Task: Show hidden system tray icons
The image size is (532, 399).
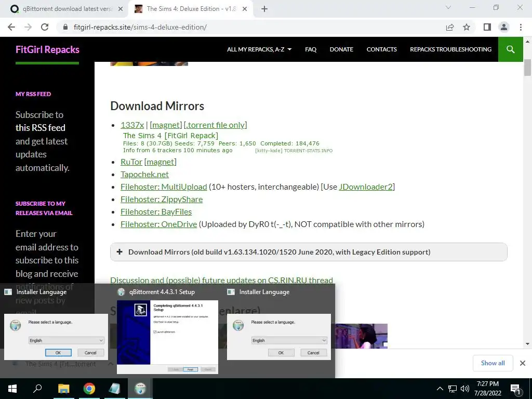Action: (x=440, y=389)
